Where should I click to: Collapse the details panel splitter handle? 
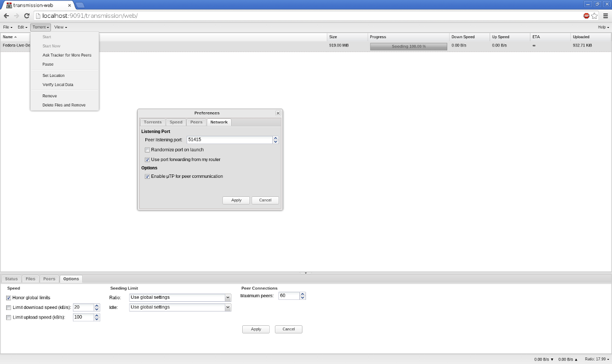[306, 273]
